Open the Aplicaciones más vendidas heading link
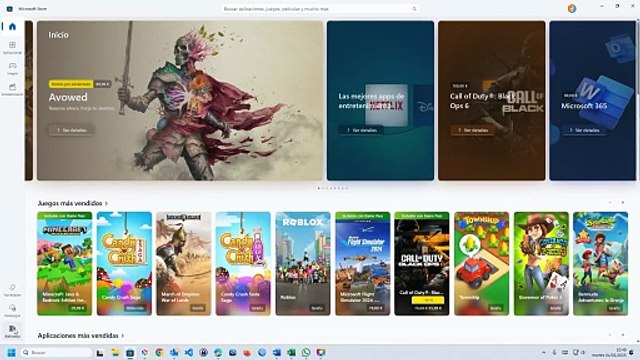The width and height of the screenshot is (640, 360). [81, 336]
